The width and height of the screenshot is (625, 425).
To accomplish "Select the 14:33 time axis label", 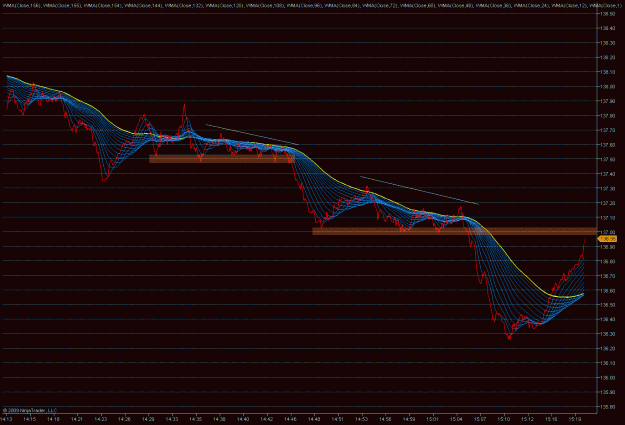I will (172, 419).
